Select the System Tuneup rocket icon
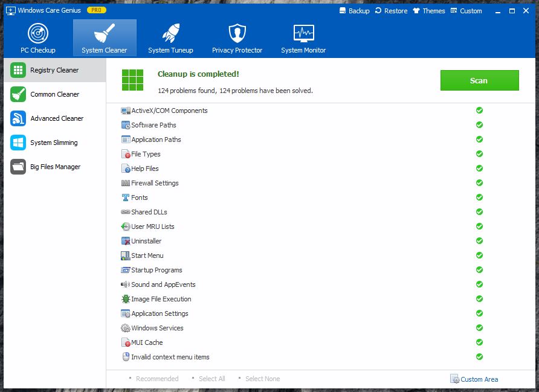This screenshot has width=539, height=392. point(170,33)
